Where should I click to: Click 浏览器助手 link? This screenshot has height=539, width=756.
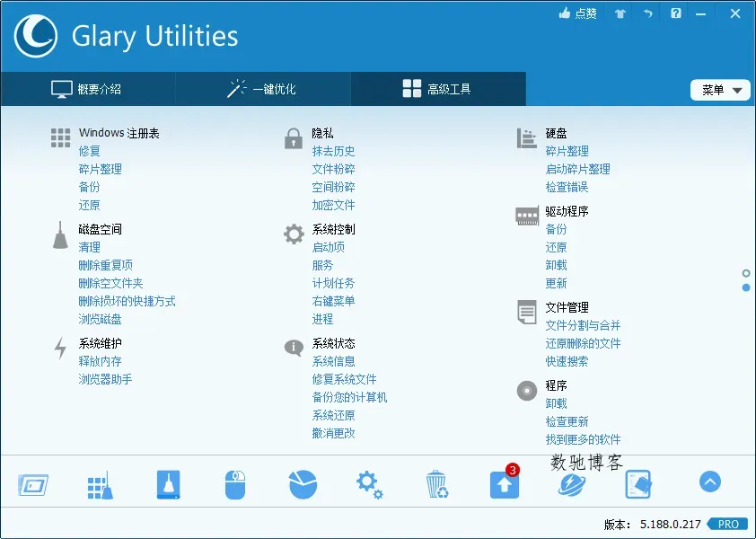pos(105,379)
